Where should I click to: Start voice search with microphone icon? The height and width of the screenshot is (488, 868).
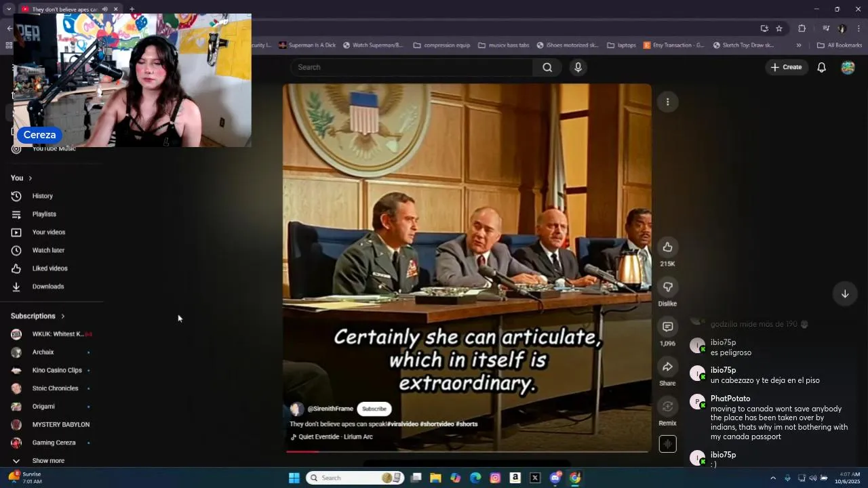click(x=578, y=67)
